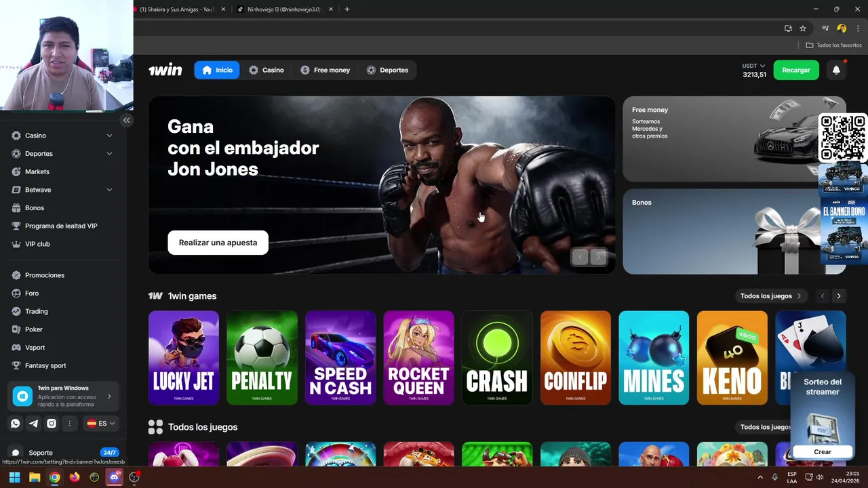Viewport: 868px width, 488px height.
Task: Click the Chrome taskbar icon
Action: click(x=54, y=477)
